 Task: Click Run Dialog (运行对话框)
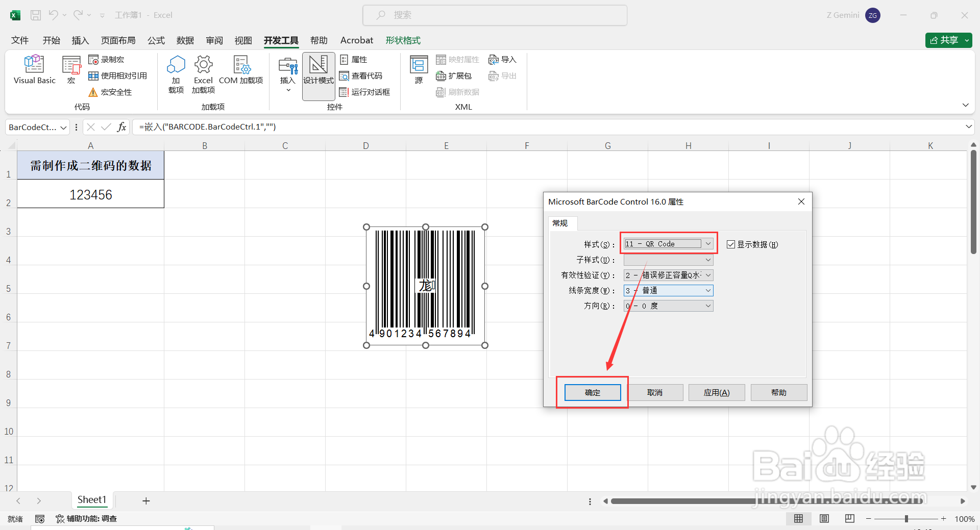click(364, 92)
